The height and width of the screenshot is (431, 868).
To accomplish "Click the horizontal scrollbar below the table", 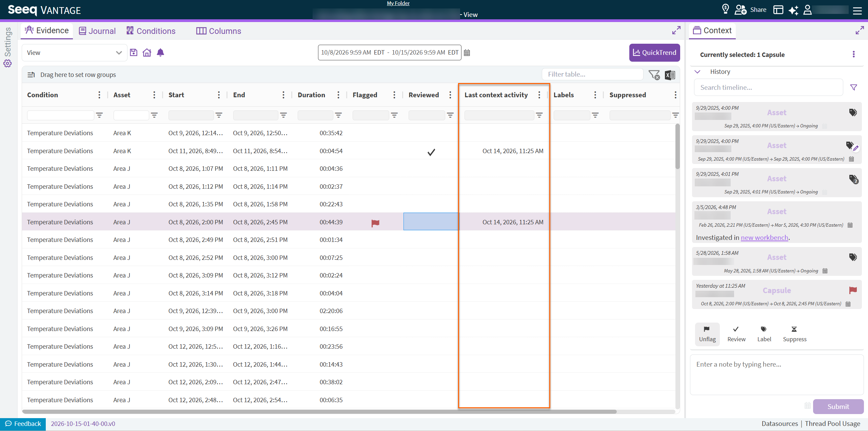I will pos(319,412).
